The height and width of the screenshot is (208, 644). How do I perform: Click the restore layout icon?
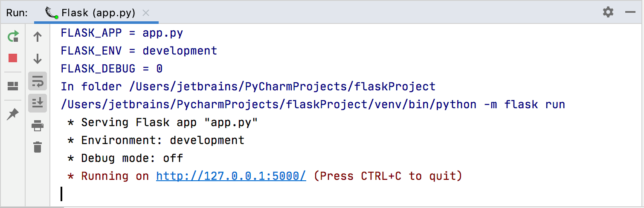click(x=13, y=87)
